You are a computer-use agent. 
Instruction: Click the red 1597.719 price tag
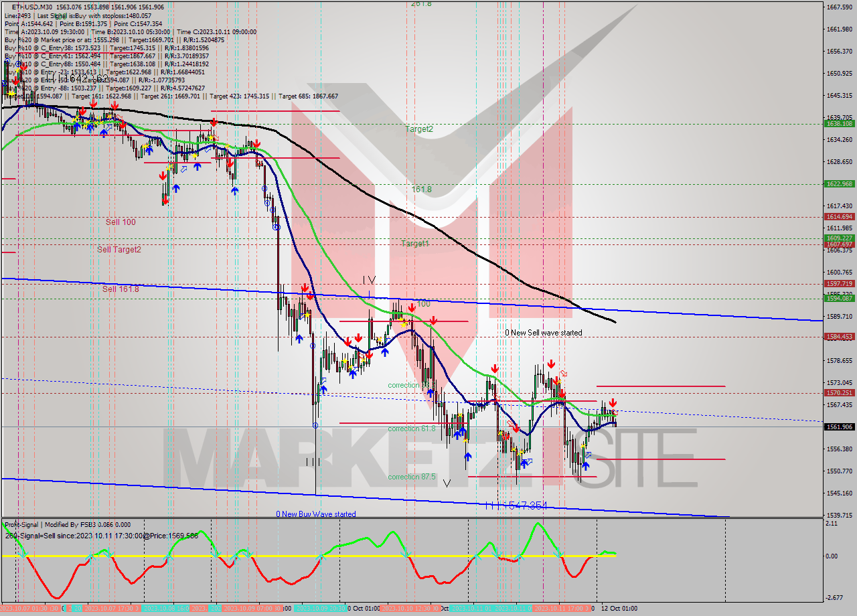click(x=839, y=283)
